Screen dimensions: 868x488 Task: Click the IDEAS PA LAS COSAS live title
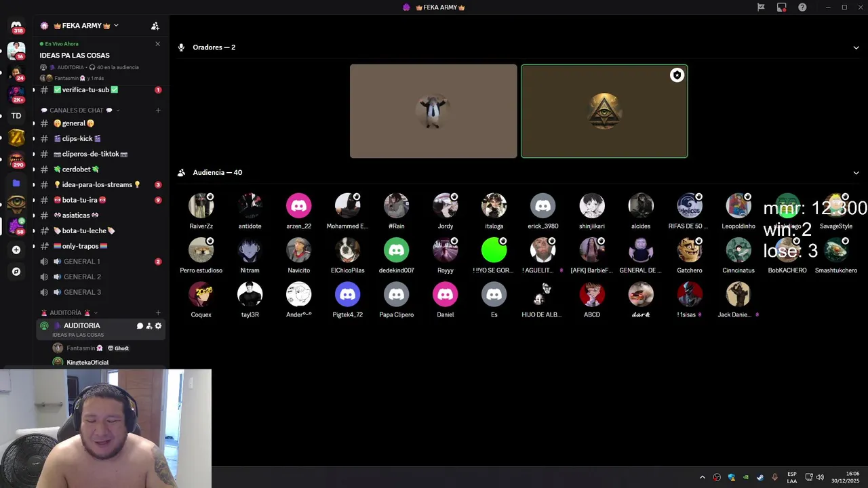75,56
